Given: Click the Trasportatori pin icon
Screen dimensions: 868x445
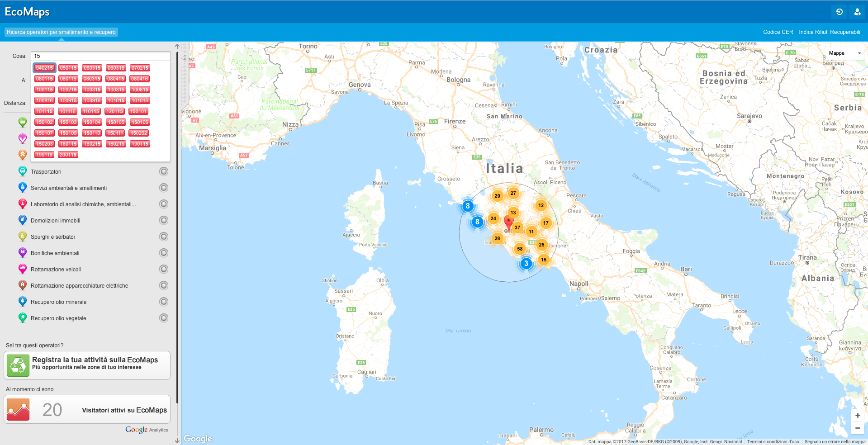Looking at the screenshot, I should (x=22, y=171).
